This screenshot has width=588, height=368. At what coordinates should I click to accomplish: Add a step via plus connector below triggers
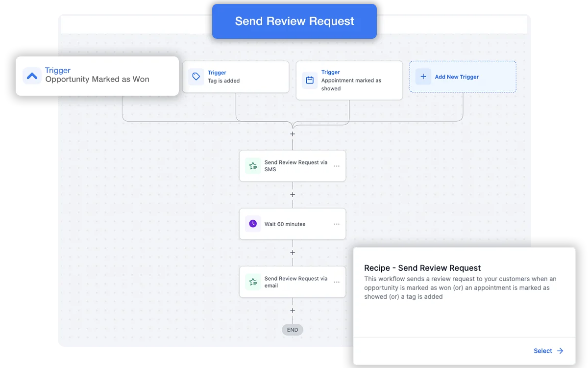point(293,133)
